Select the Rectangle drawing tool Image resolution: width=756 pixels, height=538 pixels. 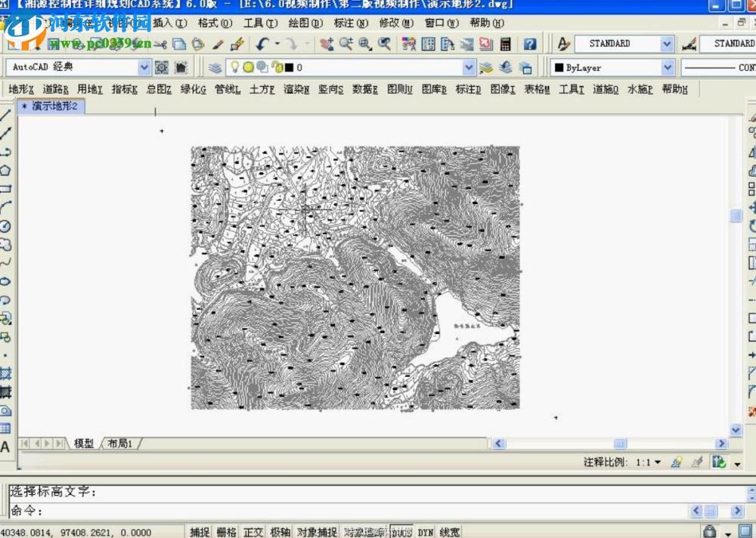(5, 189)
